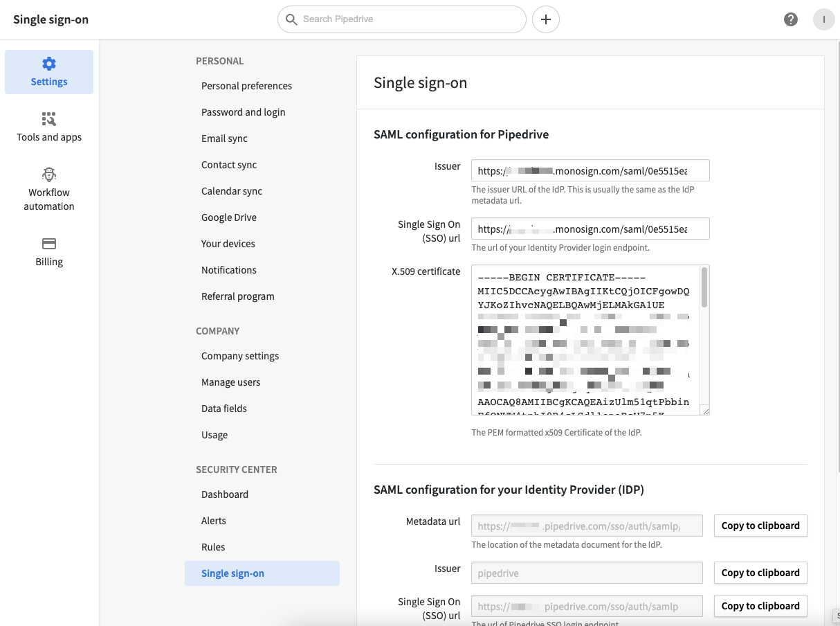Viewport: 840px width, 626px height.
Task: Open Workflow automation robot icon
Action: (49, 175)
